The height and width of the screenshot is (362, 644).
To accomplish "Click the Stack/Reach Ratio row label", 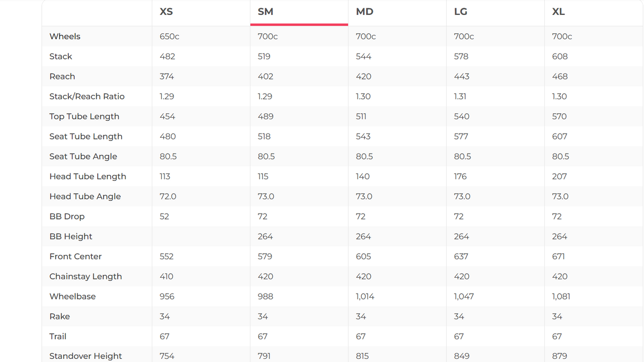I will [87, 96].
